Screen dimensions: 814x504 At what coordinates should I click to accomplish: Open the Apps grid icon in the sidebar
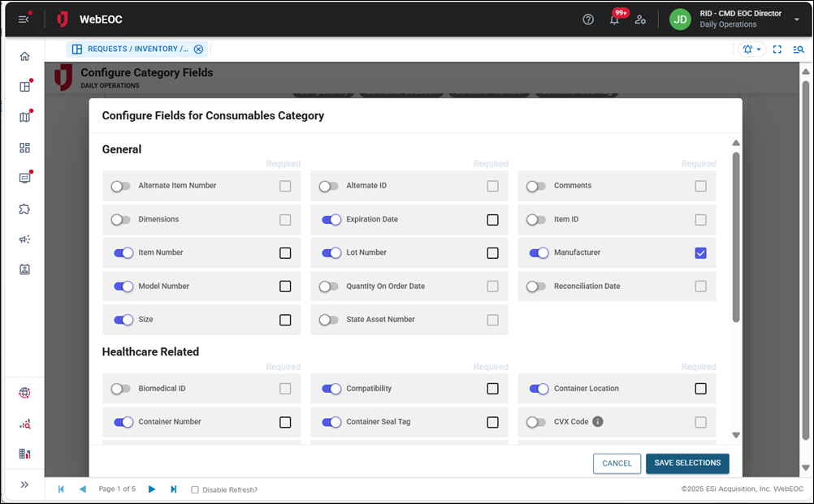(x=24, y=148)
